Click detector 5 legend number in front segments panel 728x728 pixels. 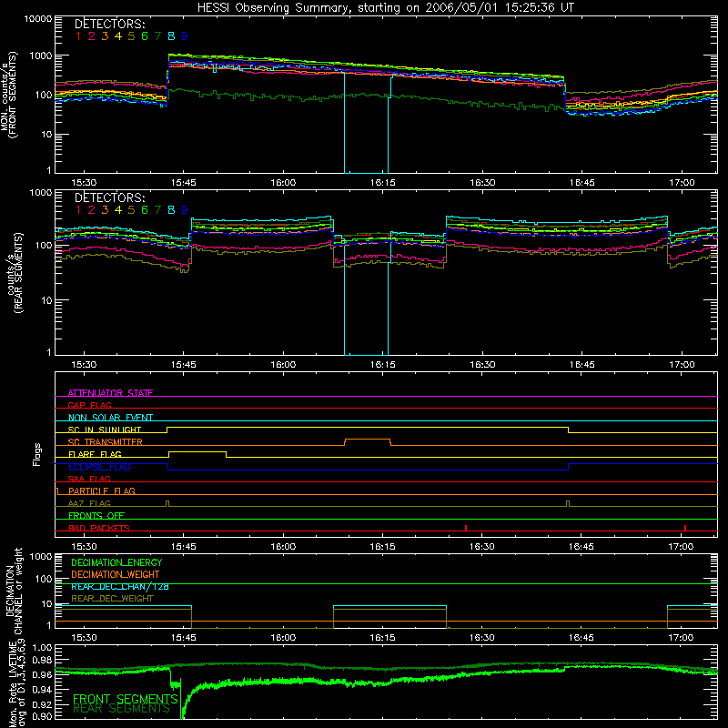(x=131, y=36)
